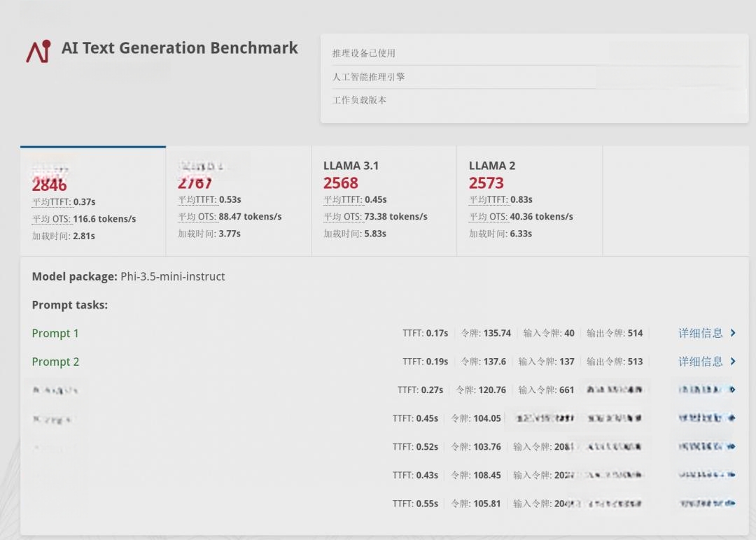Click the 令牌: 135.74 value
The height and width of the screenshot is (540, 756).
(x=486, y=334)
